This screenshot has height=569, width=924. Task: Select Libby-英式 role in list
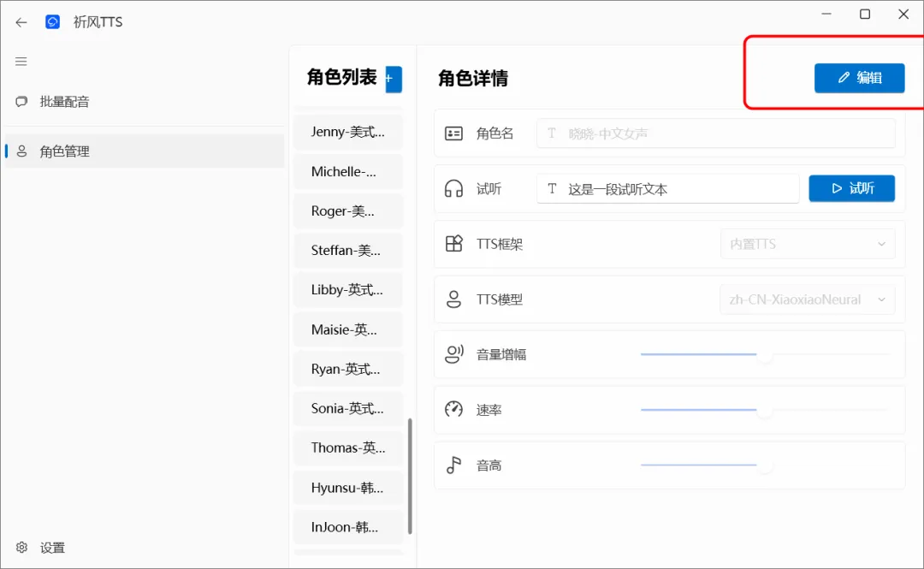point(347,290)
